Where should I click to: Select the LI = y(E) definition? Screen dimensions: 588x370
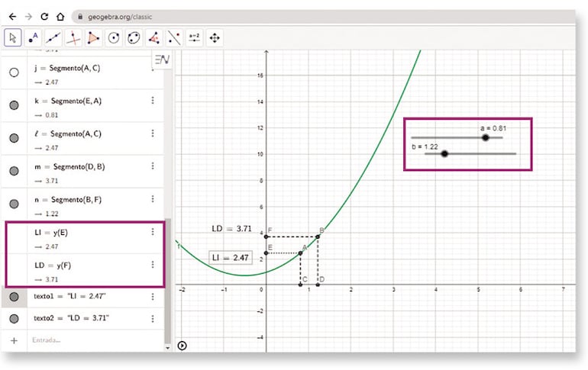click(51, 233)
